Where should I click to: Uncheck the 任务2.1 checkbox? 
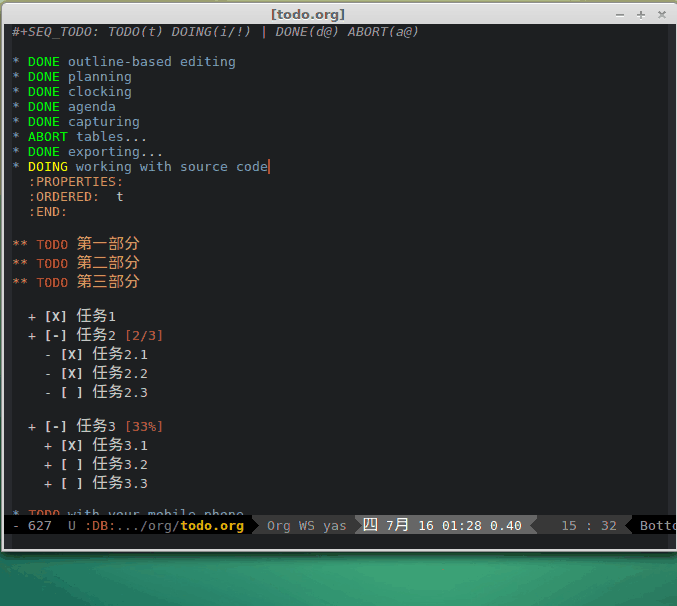click(x=72, y=354)
